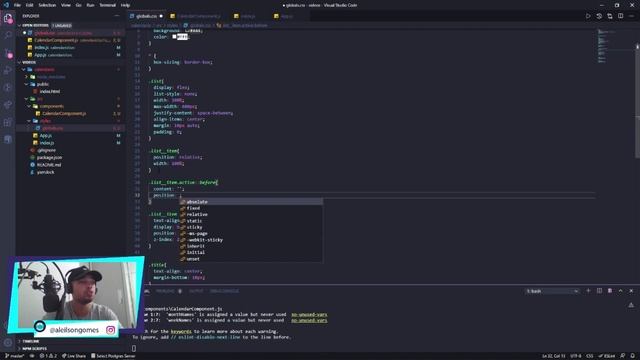Switch to the index.js editor tab
The image size is (640, 360).
coord(247,16)
